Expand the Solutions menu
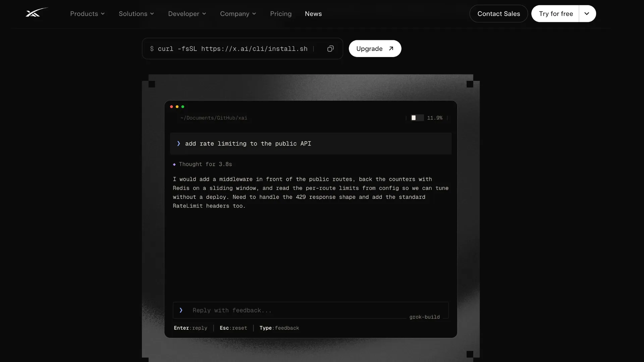 point(137,14)
